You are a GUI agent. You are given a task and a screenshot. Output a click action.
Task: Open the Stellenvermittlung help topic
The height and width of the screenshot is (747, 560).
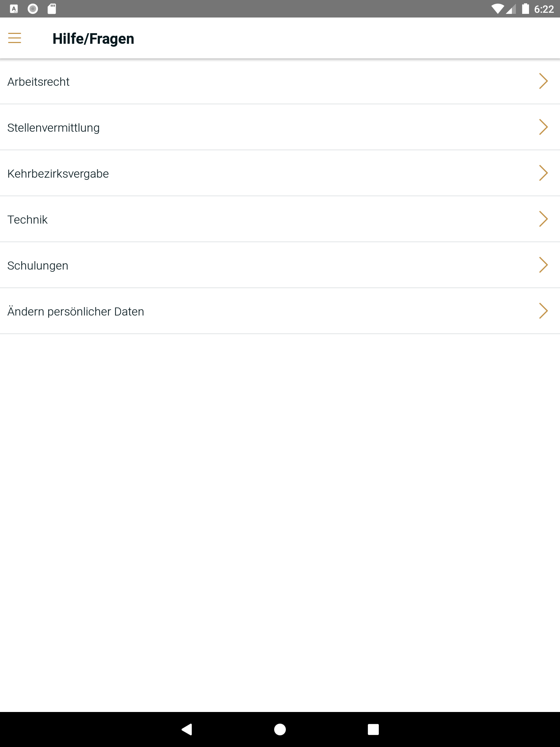point(54,128)
